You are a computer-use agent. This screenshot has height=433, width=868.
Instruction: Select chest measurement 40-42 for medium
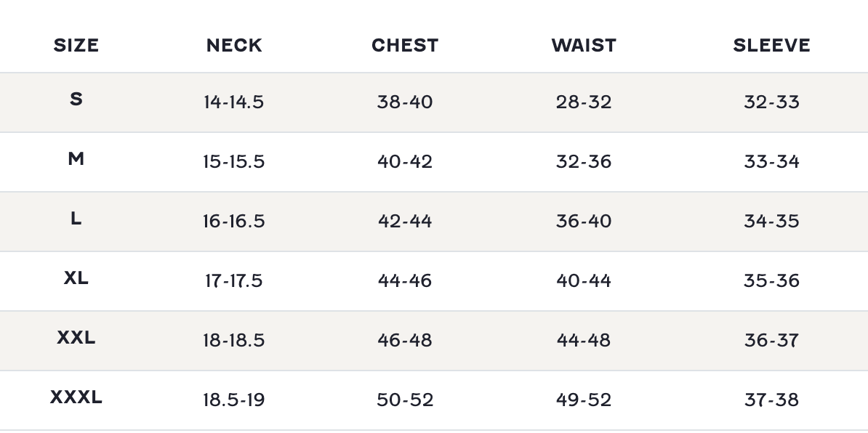click(x=405, y=161)
